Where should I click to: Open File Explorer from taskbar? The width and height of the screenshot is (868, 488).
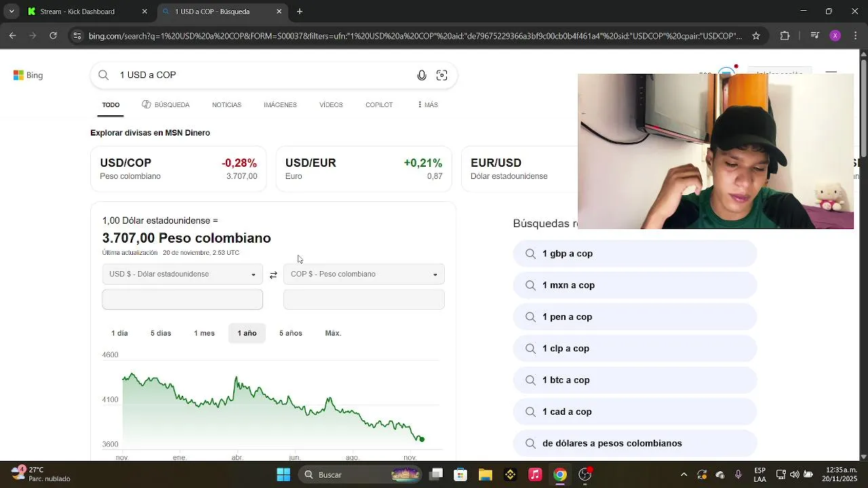tap(486, 474)
